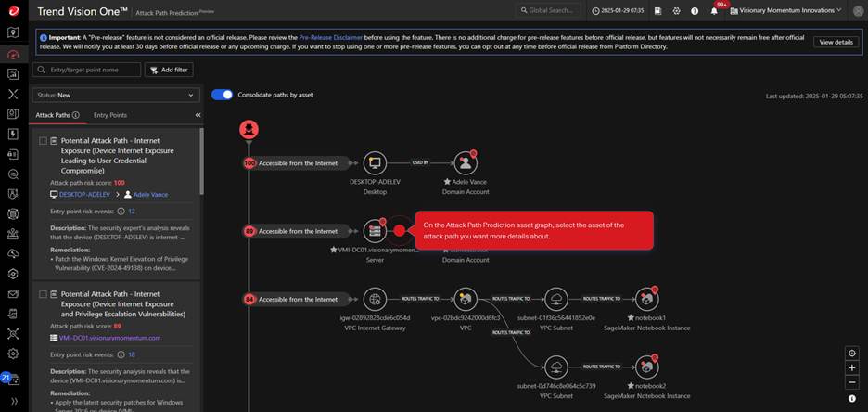Screen dimensions: 868x412
Task: Click Accessible from the Internet score 100
Action: [298, 163]
